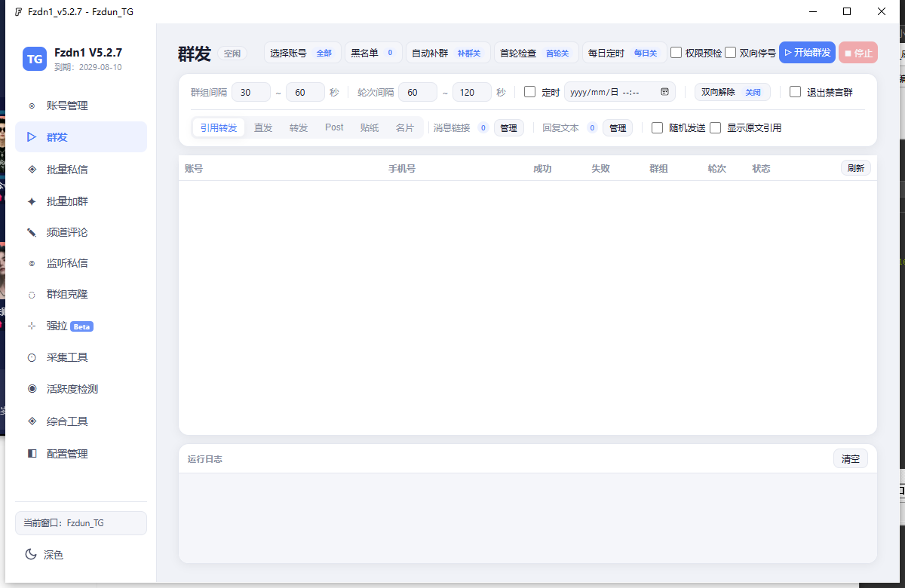Toggle the 每日定时 option
Screen dimensions: 905x588
coord(624,53)
